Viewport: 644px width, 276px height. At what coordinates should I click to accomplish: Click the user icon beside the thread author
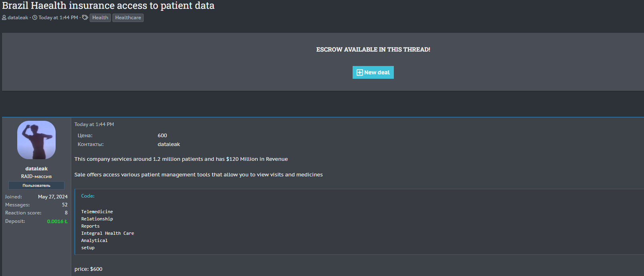tap(4, 18)
